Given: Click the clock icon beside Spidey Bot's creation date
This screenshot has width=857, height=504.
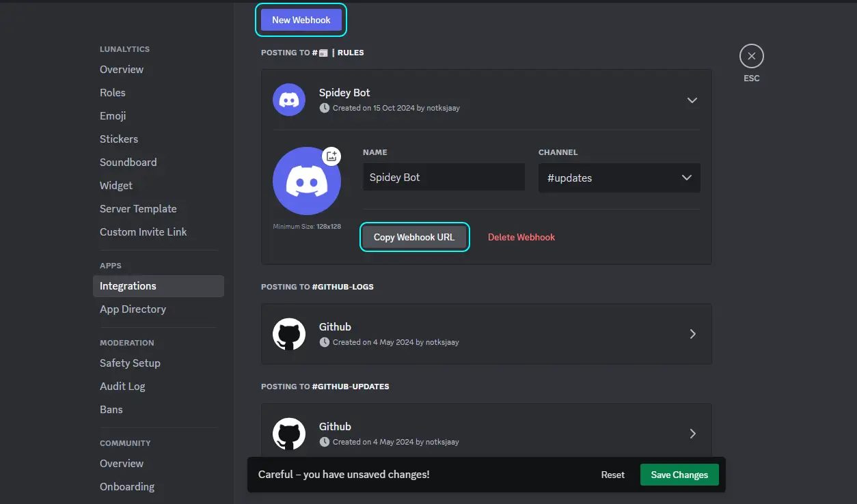Looking at the screenshot, I should [x=324, y=107].
